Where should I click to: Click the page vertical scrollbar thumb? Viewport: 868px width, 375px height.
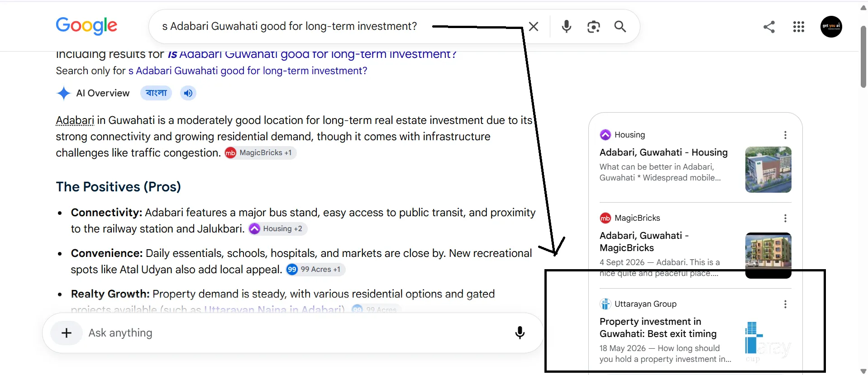863,57
